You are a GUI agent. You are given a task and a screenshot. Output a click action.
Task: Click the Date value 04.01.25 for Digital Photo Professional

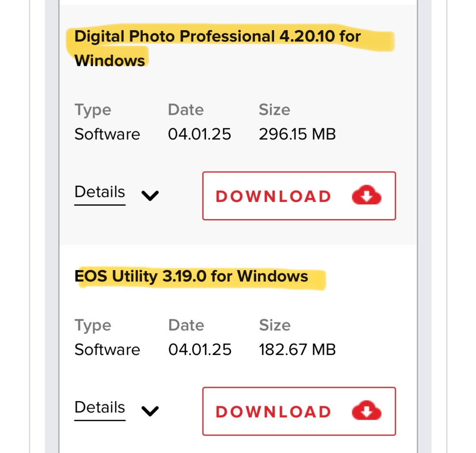click(200, 134)
